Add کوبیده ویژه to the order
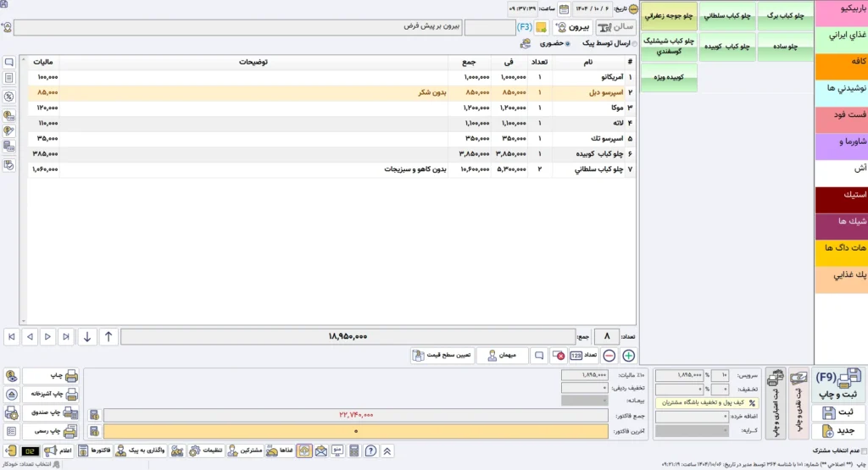Viewport: 868px width, 470px height. [x=669, y=77]
